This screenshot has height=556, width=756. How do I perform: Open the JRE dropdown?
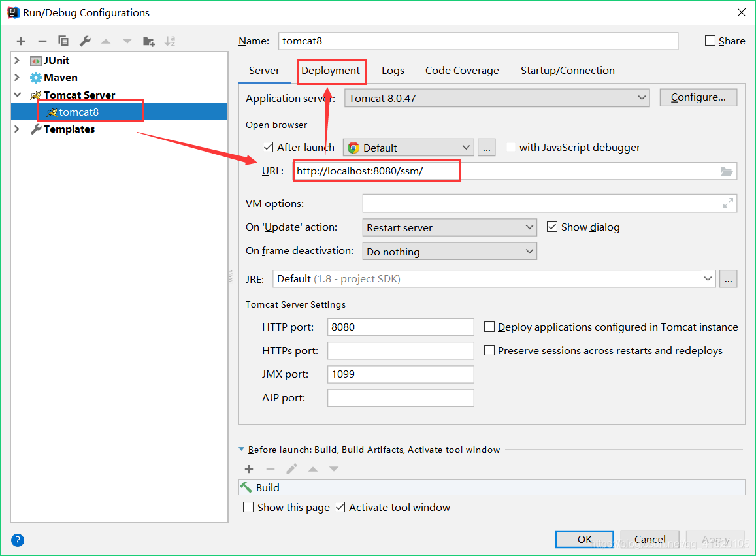[494, 279]
